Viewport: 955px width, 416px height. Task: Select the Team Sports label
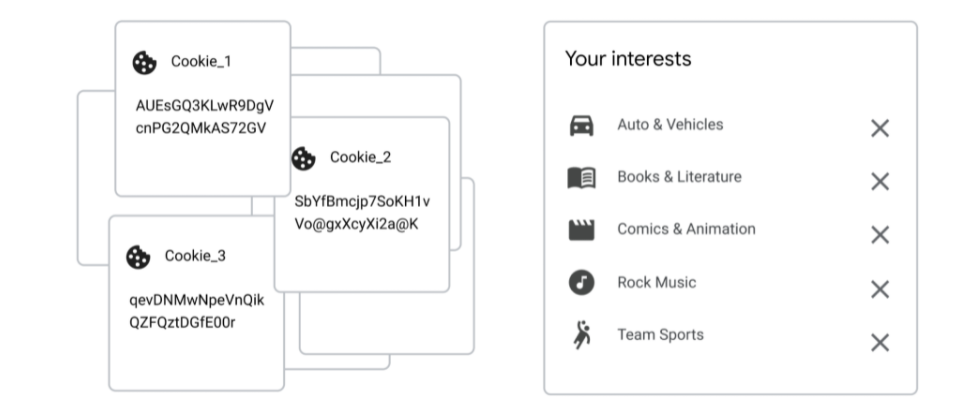coord(660,335)
